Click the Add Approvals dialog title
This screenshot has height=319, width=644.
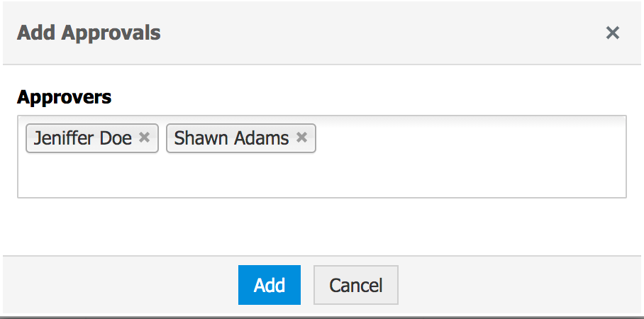[x=89, y=33]
